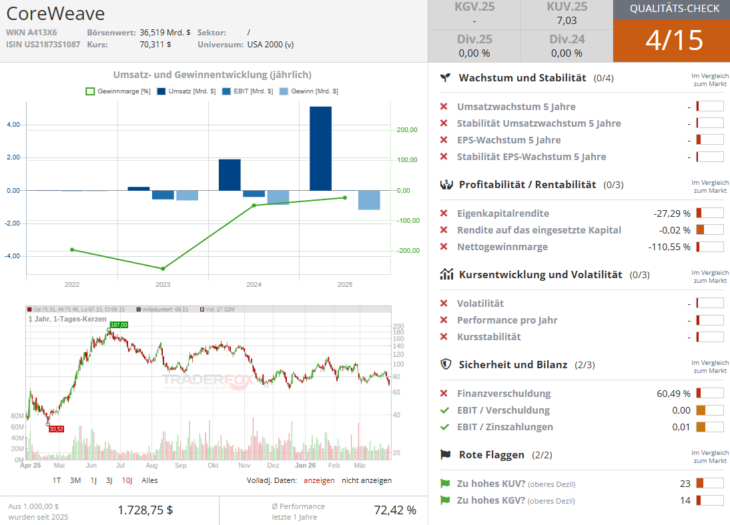Switch the chart range to 3M

pos(75,480)
